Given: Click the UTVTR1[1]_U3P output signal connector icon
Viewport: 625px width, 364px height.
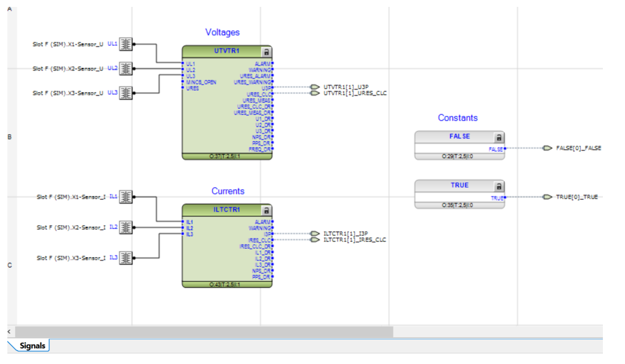Looking at the screenshot, I should coord(316,86).
